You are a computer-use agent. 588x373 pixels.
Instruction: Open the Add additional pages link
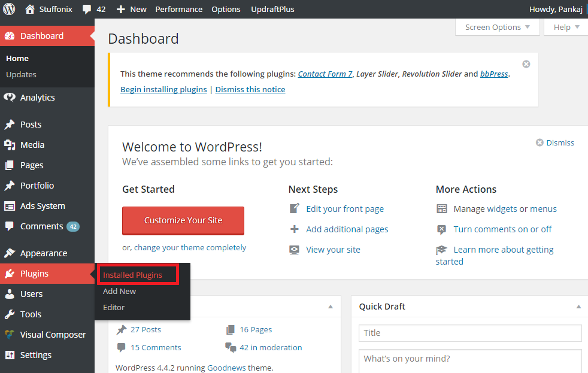tap(347, 229)
